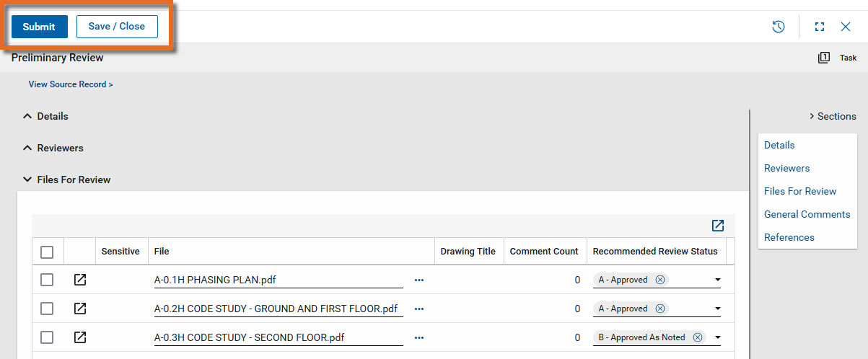Check the A-0.1H PHASING PLAN row

click(x=47, y=280)
